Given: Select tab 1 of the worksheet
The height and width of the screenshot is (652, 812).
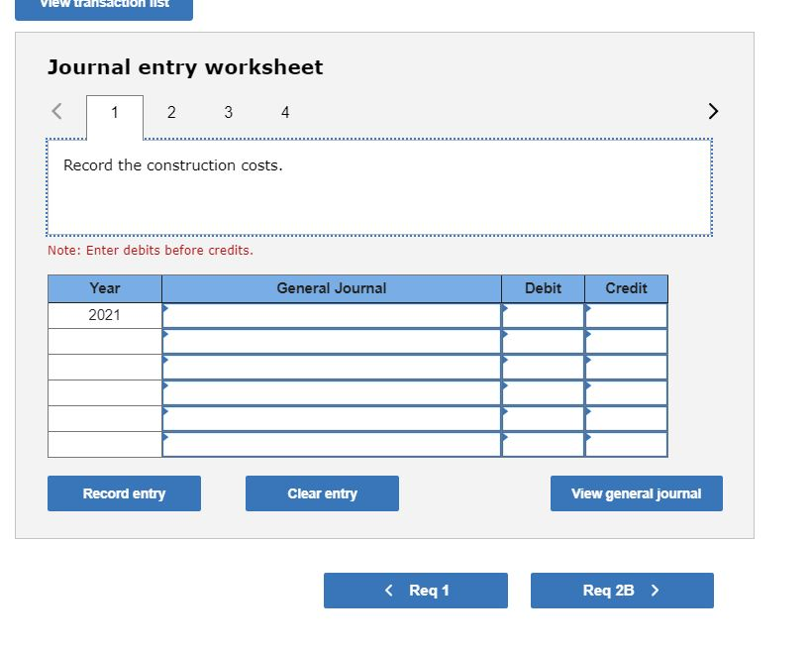Looking at the screenshot, I should coord(115,112).
